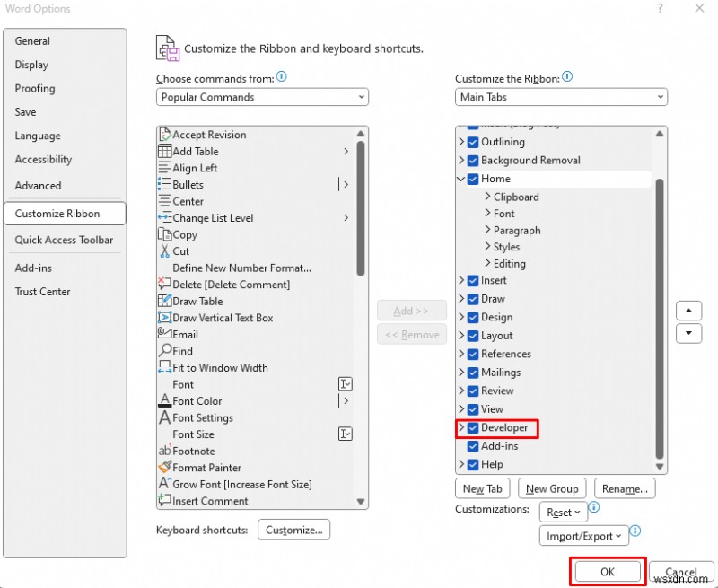The image size is (718, 588).
Task: Toggle the Mailings tab checkbox
Action: [473, 373]
